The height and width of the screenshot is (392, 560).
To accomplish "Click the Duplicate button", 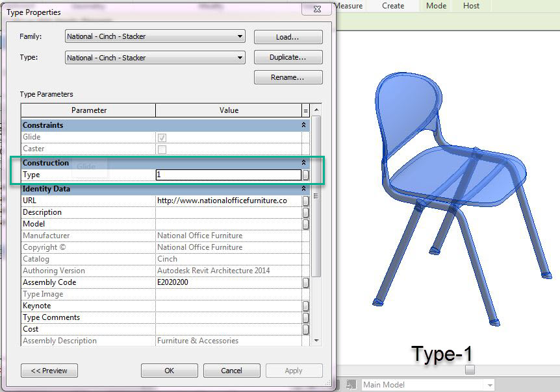I will tap(288, 57).
